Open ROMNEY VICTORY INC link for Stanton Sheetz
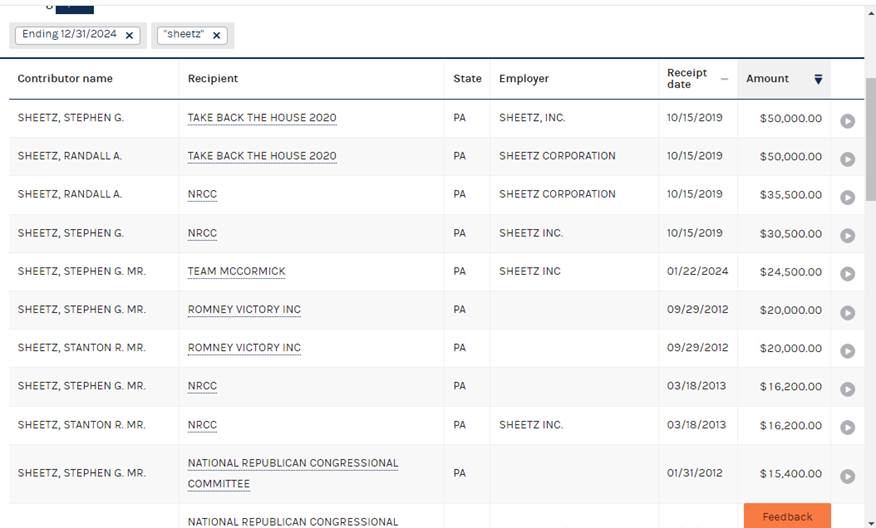Screen dimensions: 876x528 (244, 348)
